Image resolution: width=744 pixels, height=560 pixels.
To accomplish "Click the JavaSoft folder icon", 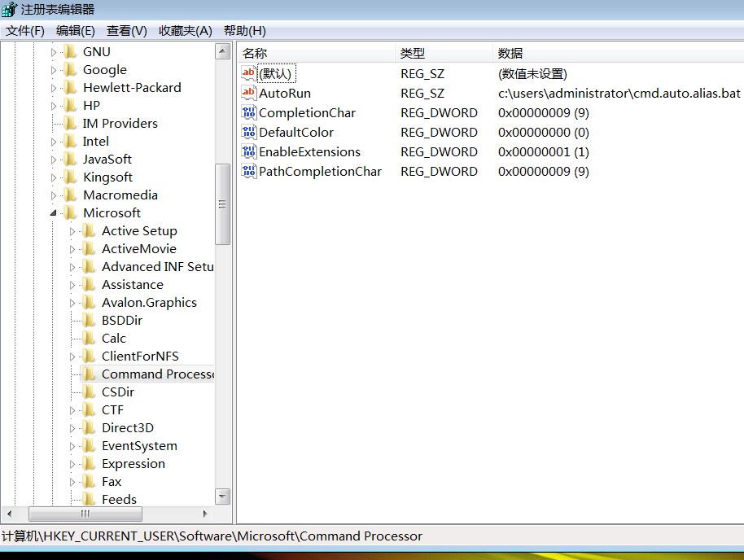I will click(x=70, y=159).
